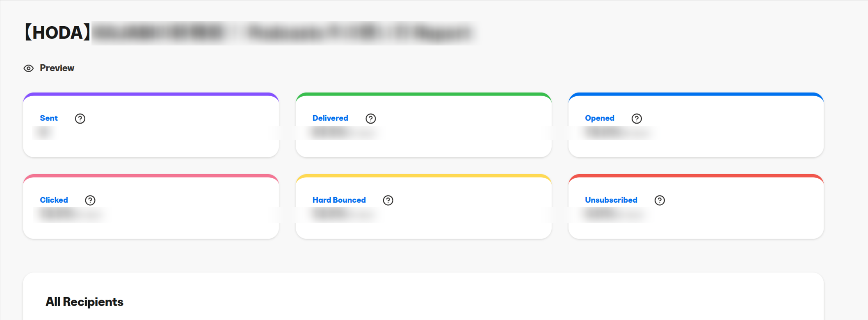Click the Preview text button
868x320 pixels.
click(x=57, y=68)
